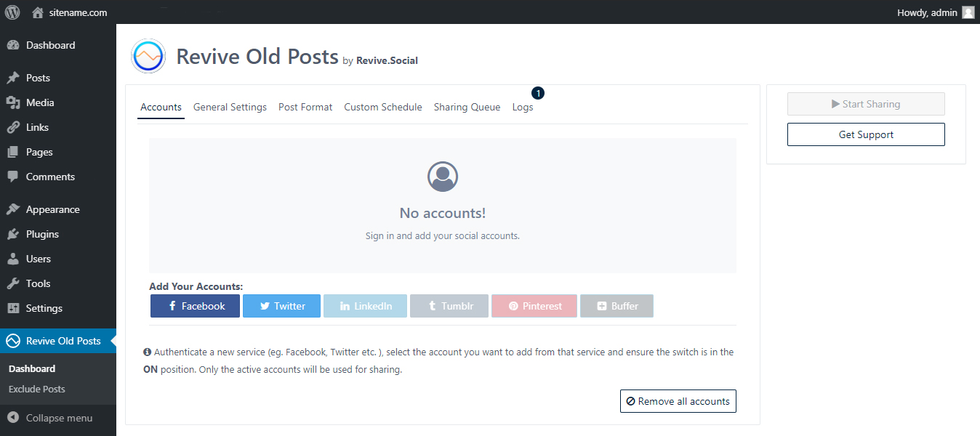Click 'Sign in and add your social accounts.' text
The height and width of the screenshot is (436, 980).
click(x=443, y=236)
